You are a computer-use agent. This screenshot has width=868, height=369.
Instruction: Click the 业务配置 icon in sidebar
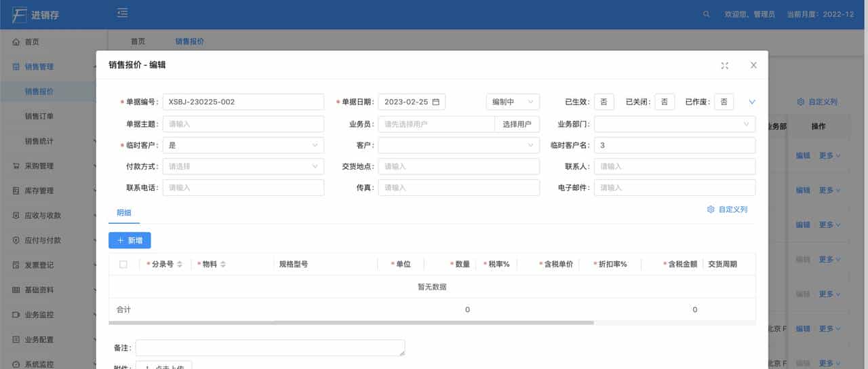coord(16,339)
